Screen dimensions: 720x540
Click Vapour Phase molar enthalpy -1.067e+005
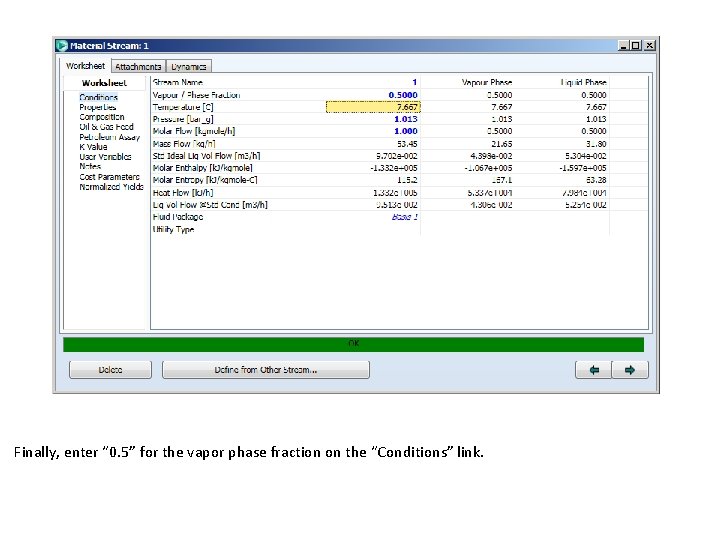pos(488,168)
